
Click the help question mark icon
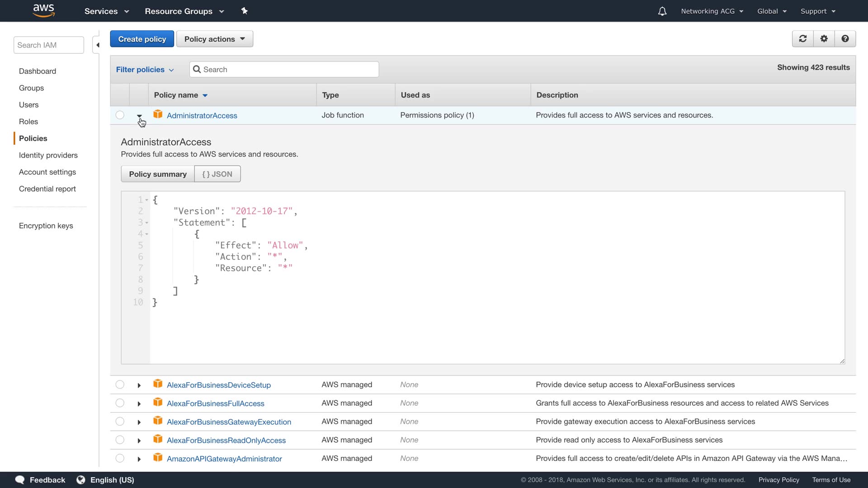tap(844, 39)
